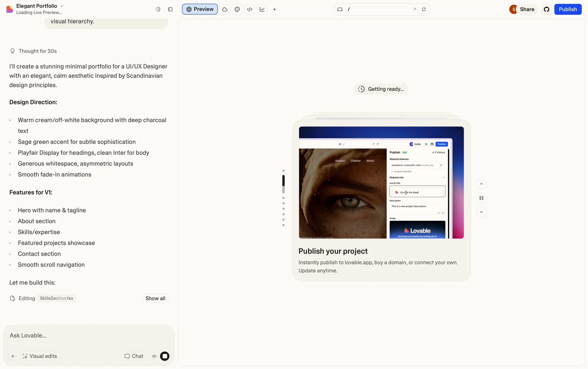Expand the Elegant Portfolio project dropdown
The image size is (588, 369).
click(x=62, y=6)
